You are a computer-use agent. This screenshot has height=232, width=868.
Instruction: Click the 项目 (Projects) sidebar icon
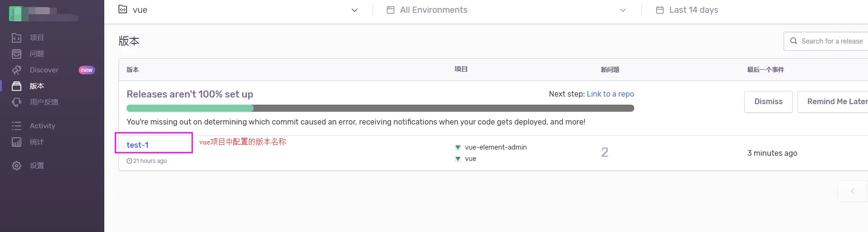pos(17,38)
